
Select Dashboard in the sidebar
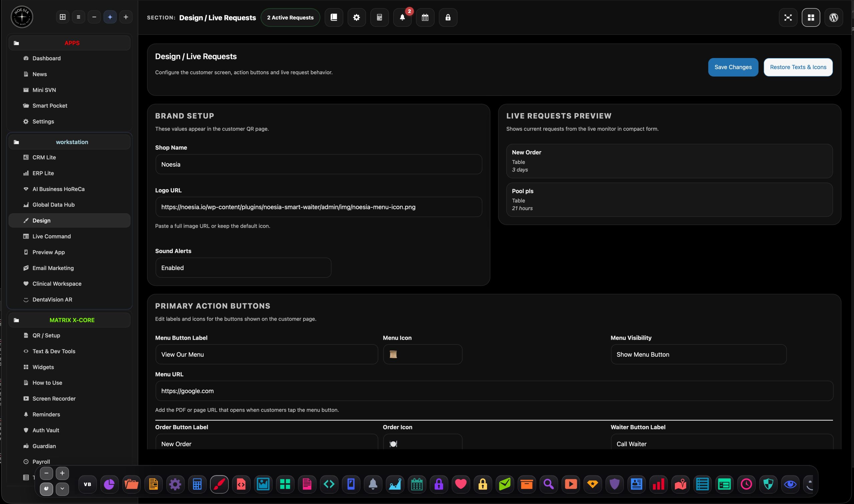(x=69, y=58)
